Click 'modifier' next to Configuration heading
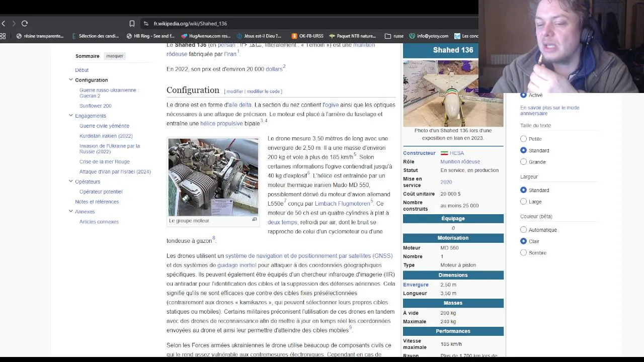This screenshot has width=644, height=362. pyautogui.click(x=235, y=92)
